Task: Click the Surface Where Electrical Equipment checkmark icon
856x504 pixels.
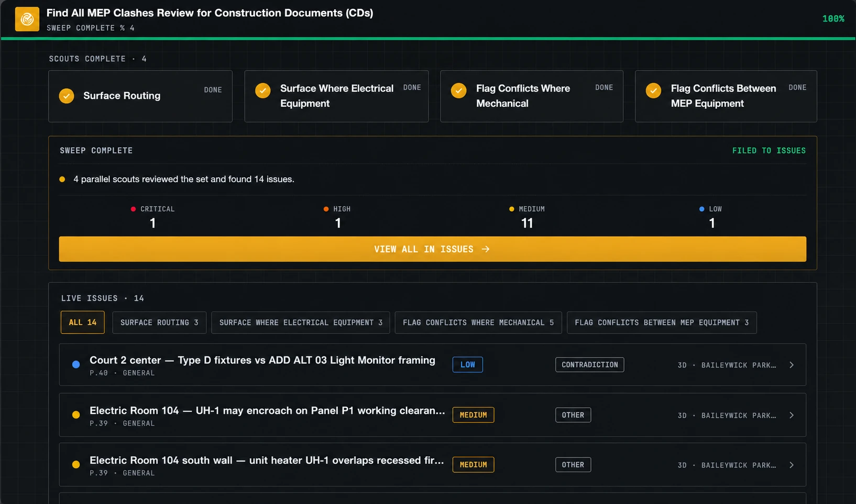Action: (263, 91)
